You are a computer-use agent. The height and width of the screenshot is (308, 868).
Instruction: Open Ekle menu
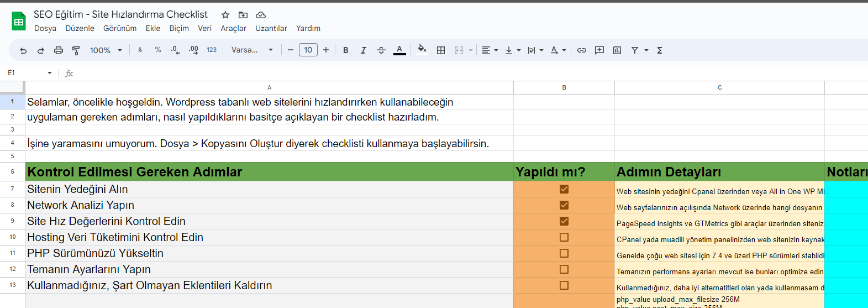[153, 28]
